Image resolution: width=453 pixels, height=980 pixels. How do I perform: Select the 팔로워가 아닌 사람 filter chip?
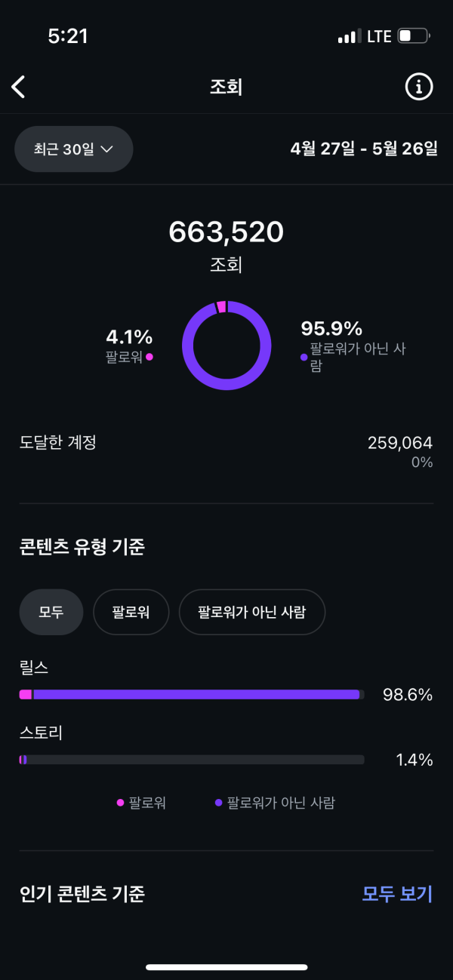(x=251, y=612)
